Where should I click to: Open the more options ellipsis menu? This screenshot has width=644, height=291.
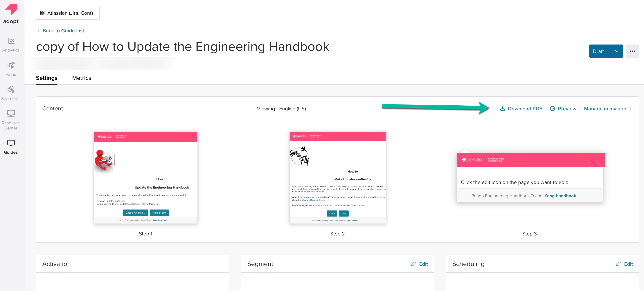coord(632,51)
